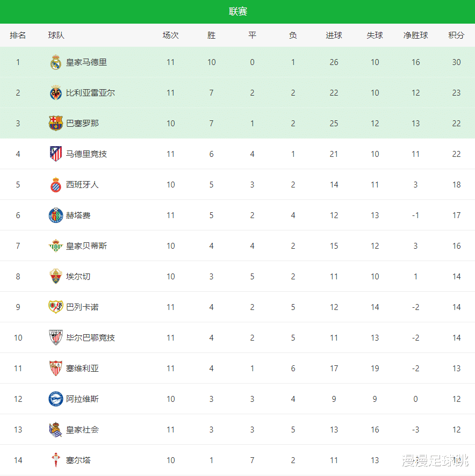Open team link 塞尔塔
475x476 pixels.
(x=78, y=460)
